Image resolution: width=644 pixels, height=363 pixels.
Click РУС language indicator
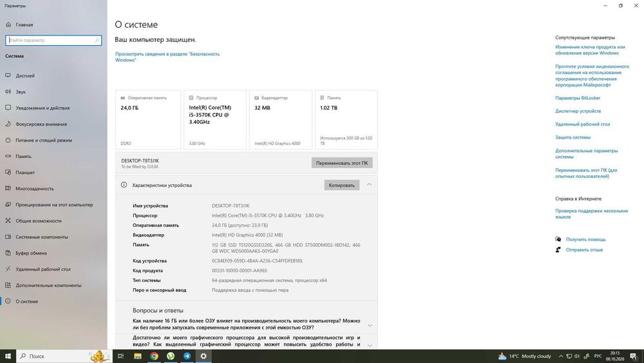598,356
